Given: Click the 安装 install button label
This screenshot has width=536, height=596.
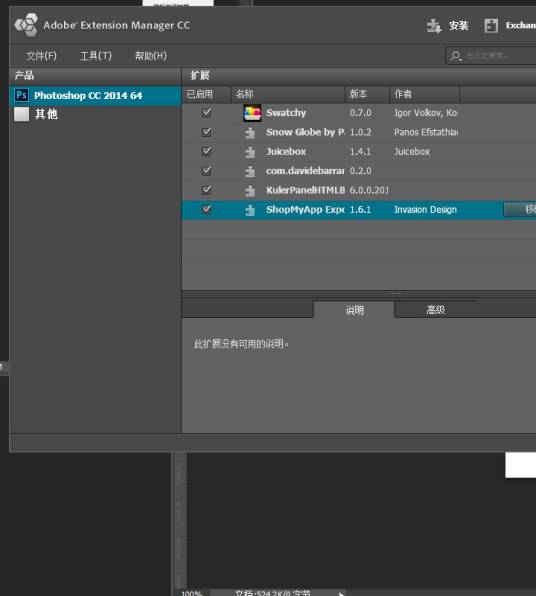Looking at the screenshot, I should 458,25.
